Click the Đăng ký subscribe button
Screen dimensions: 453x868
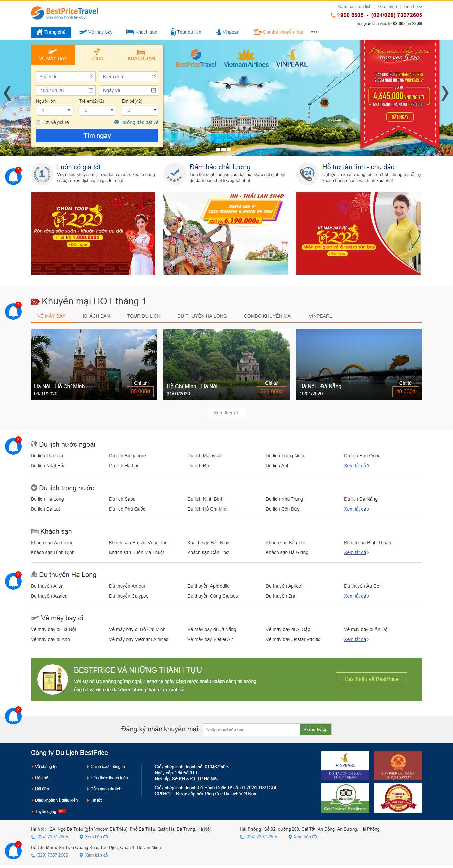[315, 730]
